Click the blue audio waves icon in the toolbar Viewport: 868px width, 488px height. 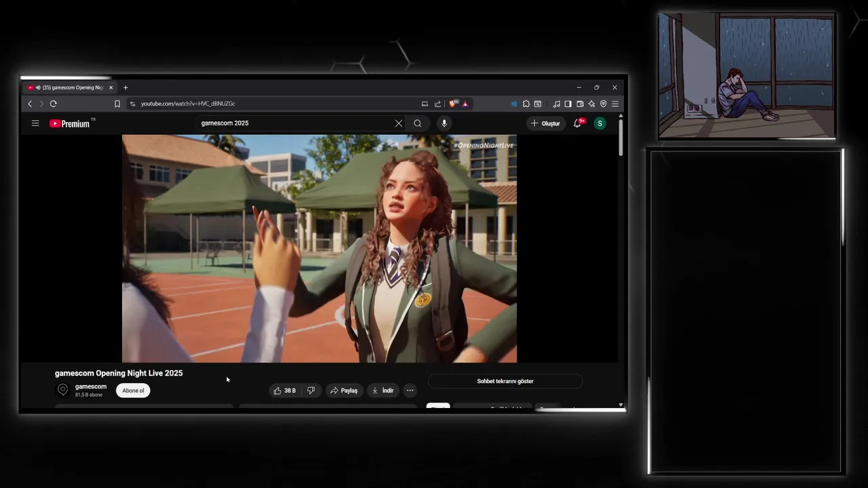(513, 104)
